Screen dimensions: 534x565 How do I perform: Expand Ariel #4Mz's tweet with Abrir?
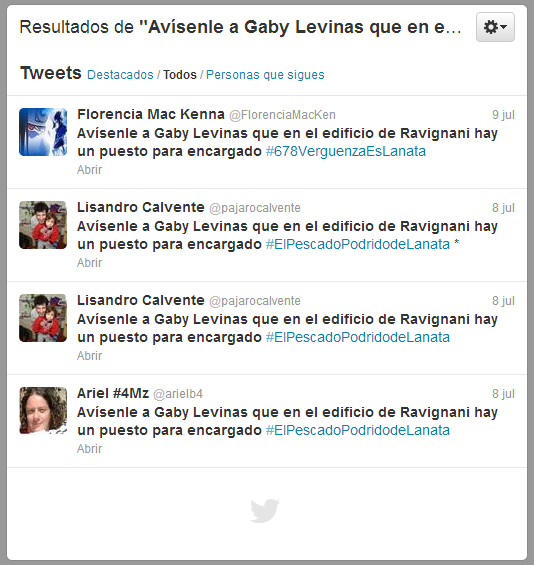click(89, 449)
